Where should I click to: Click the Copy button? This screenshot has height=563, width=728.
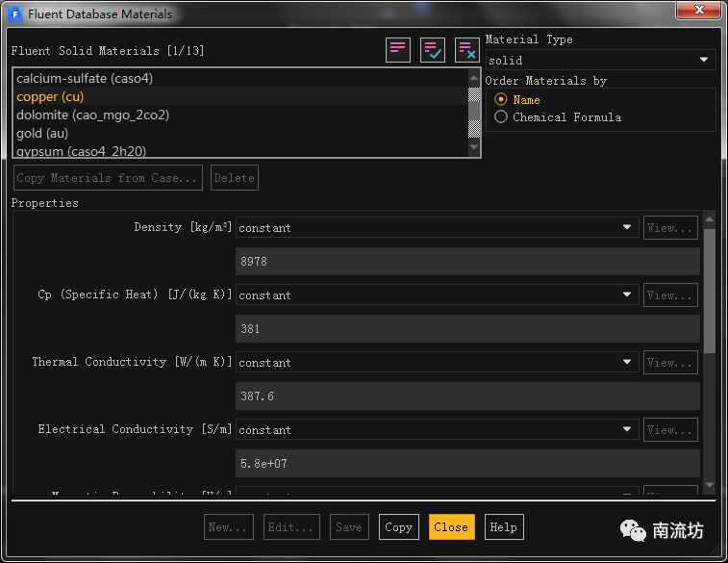[399, 526]
